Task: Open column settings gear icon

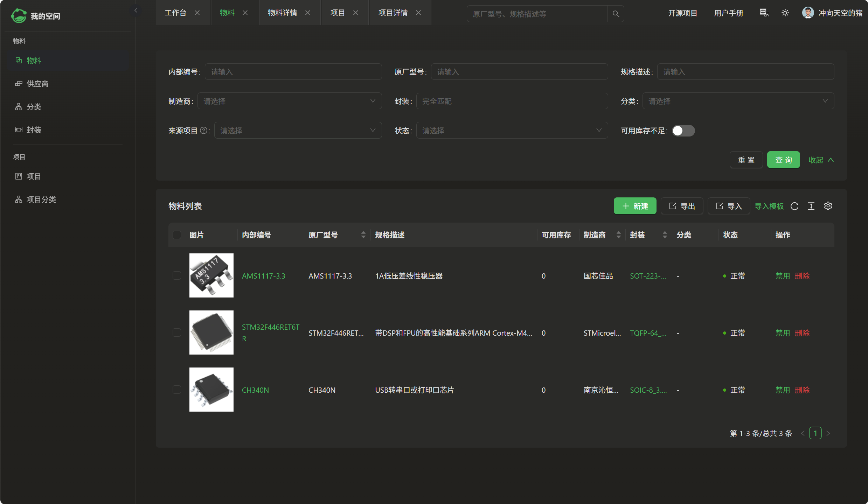Action: coord(828,206)
